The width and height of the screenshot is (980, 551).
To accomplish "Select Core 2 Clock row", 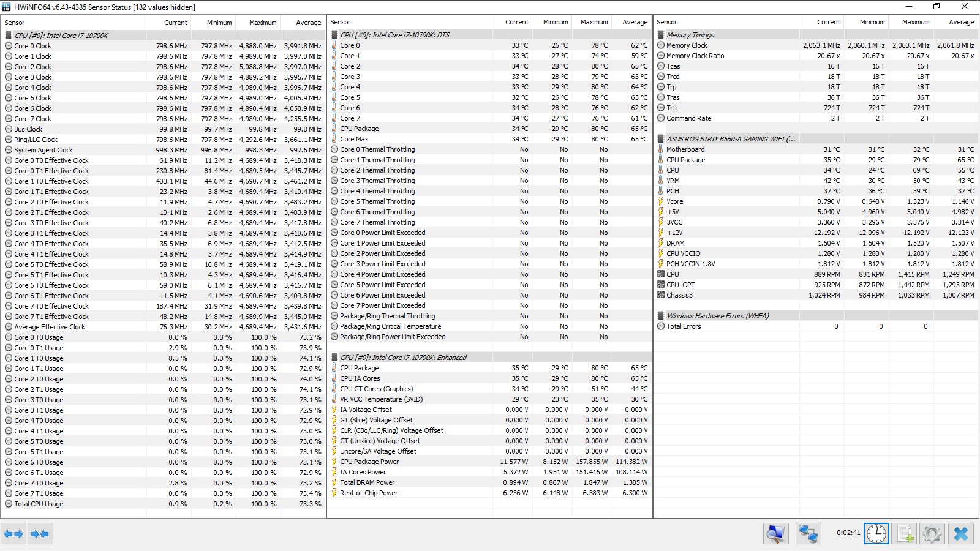I will (x=163, y=67).
